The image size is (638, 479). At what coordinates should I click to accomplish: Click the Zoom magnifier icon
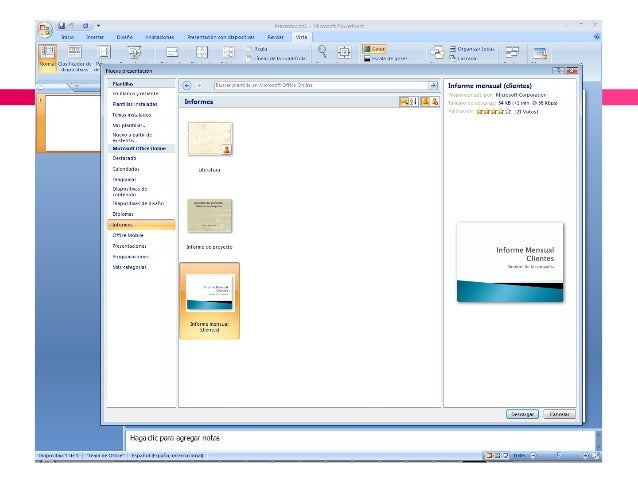(x=322, y=52)
